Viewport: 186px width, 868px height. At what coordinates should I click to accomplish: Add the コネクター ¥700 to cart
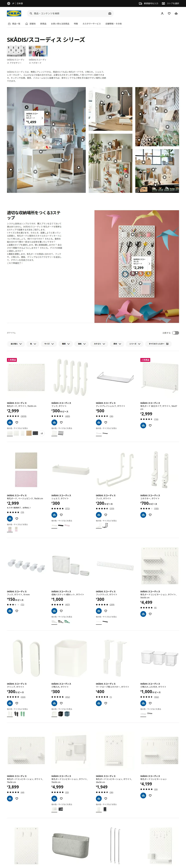click(143, 515)
